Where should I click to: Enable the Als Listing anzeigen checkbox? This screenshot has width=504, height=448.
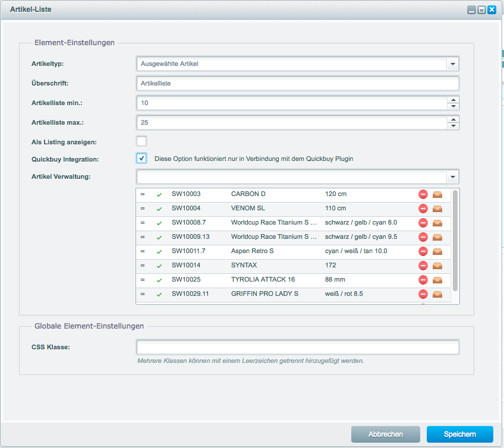tap(141, 141)
